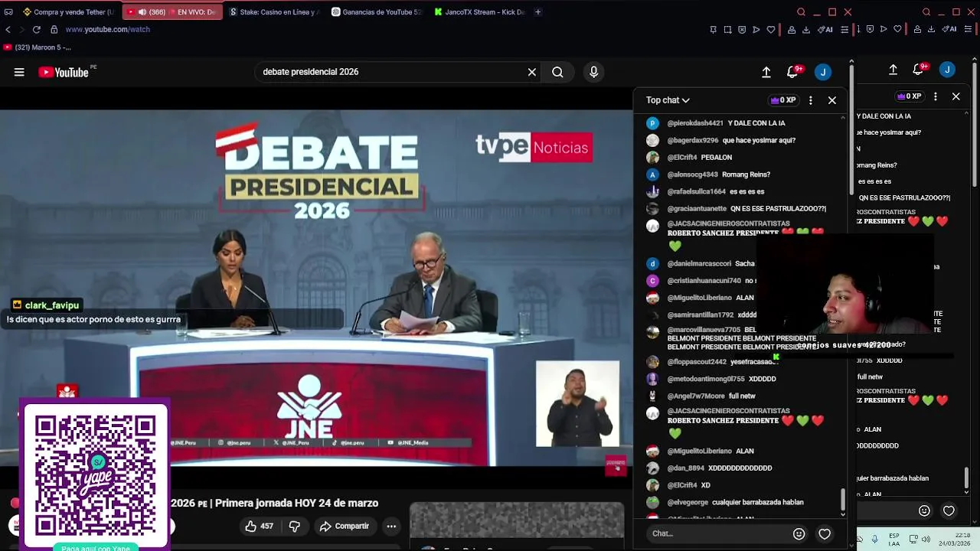
Task: Open the YouTube create/upload icon
Action: [x=766, y=72]
